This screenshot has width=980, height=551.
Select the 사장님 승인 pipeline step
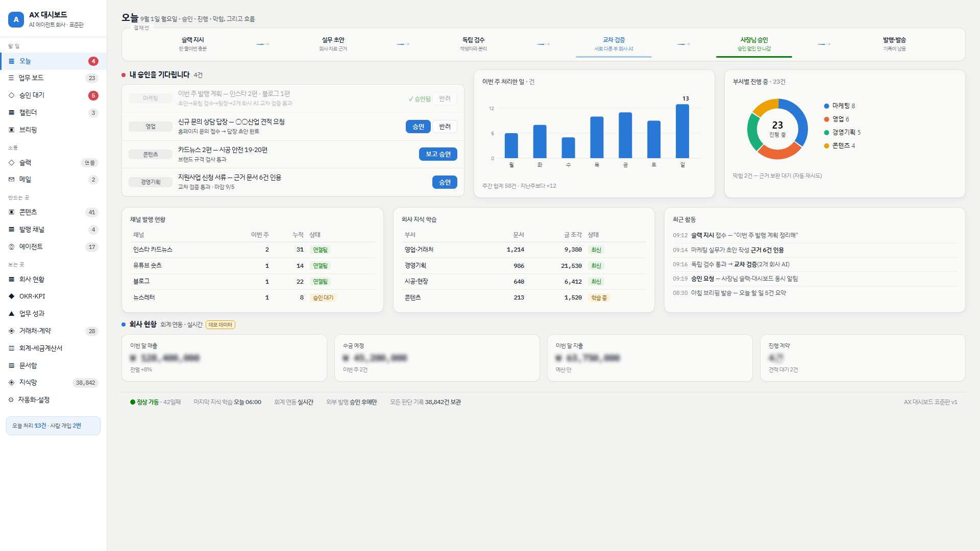(x=754, y=44)
